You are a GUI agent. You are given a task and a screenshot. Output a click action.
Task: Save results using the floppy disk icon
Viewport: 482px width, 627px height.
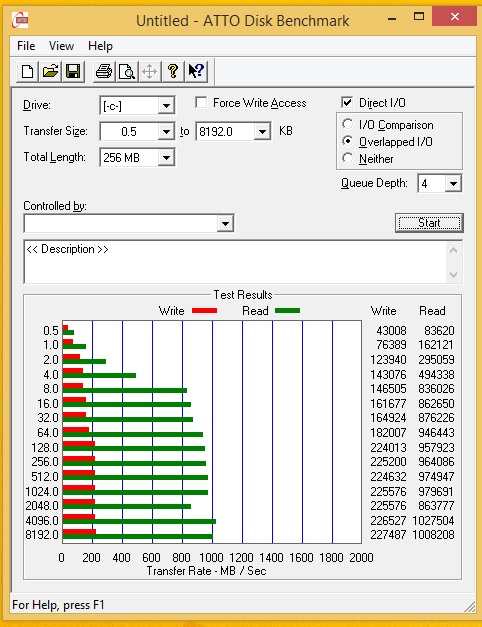(73, 72)
